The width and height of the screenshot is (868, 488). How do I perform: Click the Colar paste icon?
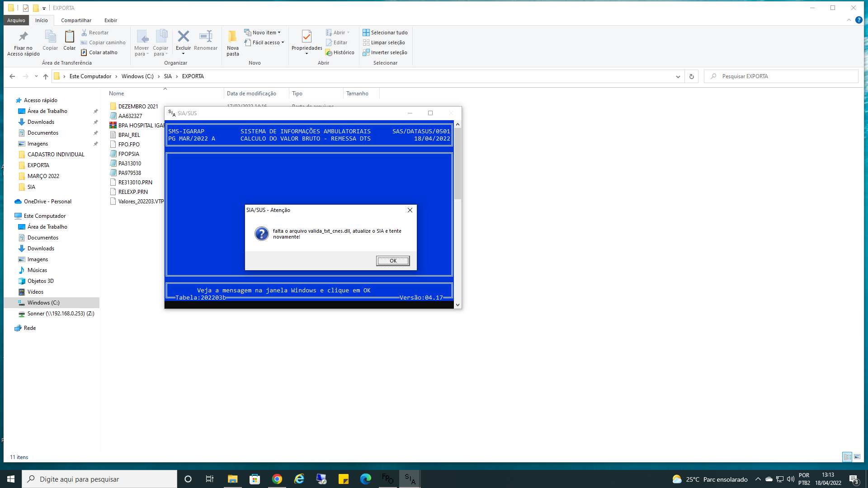[x=69, y=37]
